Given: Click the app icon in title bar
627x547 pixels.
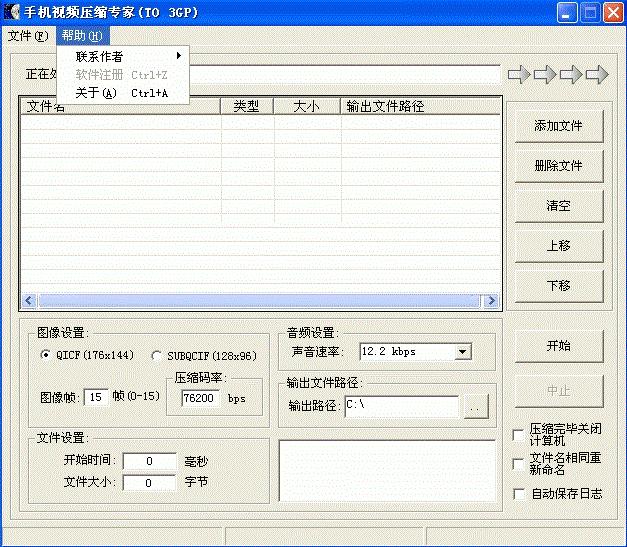Looking at the screenshot, I should 13,13.
